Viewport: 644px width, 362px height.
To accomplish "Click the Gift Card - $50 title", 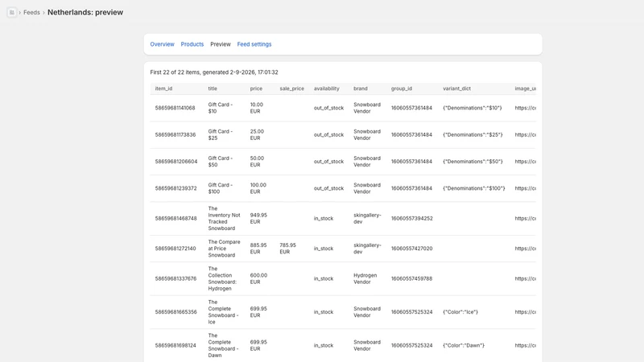I will (x=220, y=162).
